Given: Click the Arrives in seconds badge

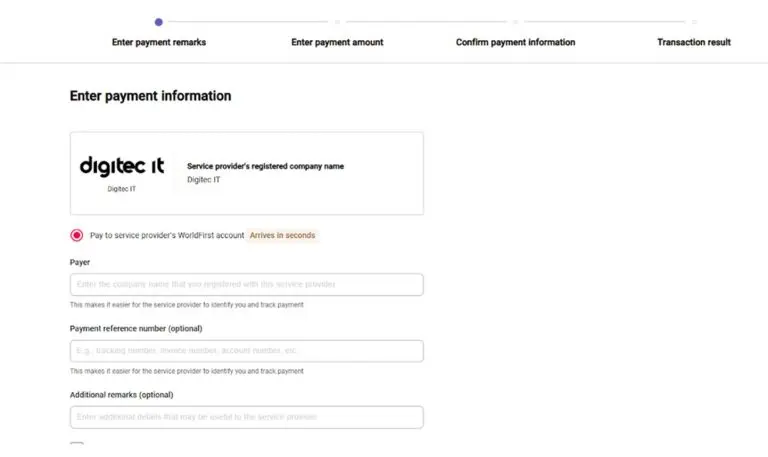Looking at the screenshot, I should click(282, 235).
